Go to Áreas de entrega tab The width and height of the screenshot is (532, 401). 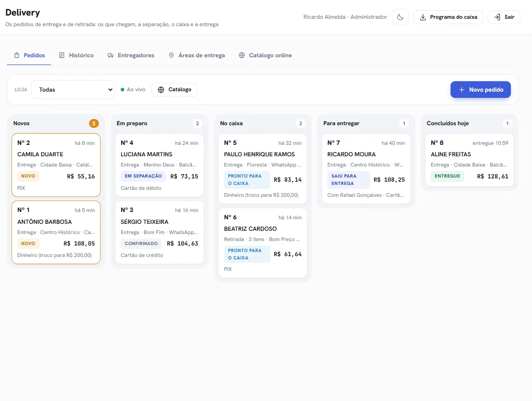tap(197, 55)
